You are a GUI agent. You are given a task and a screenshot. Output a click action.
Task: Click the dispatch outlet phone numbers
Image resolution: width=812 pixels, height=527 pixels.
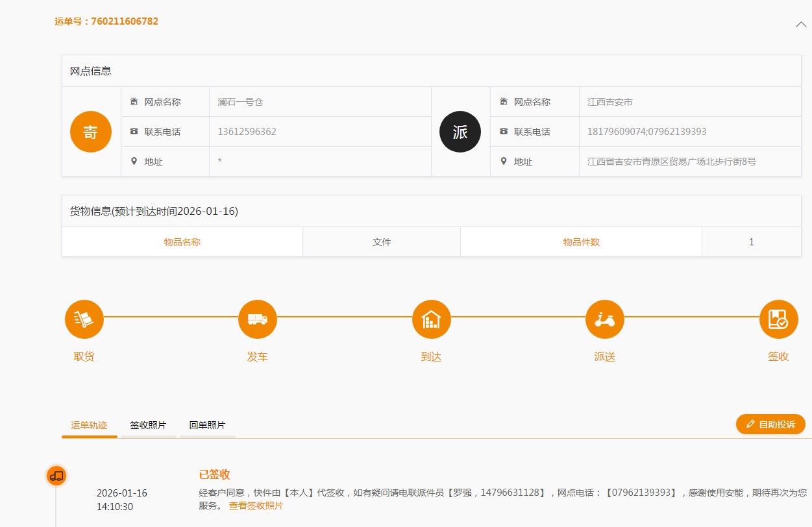point(646,132)
